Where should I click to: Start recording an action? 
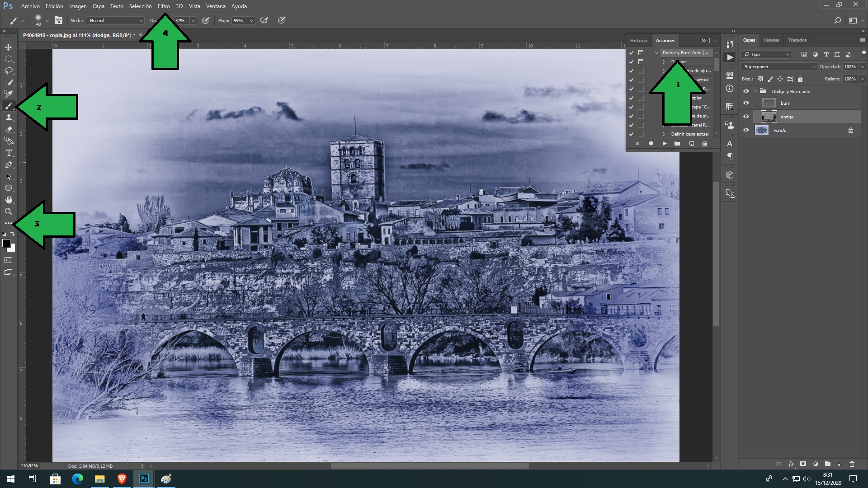[651, 144]
